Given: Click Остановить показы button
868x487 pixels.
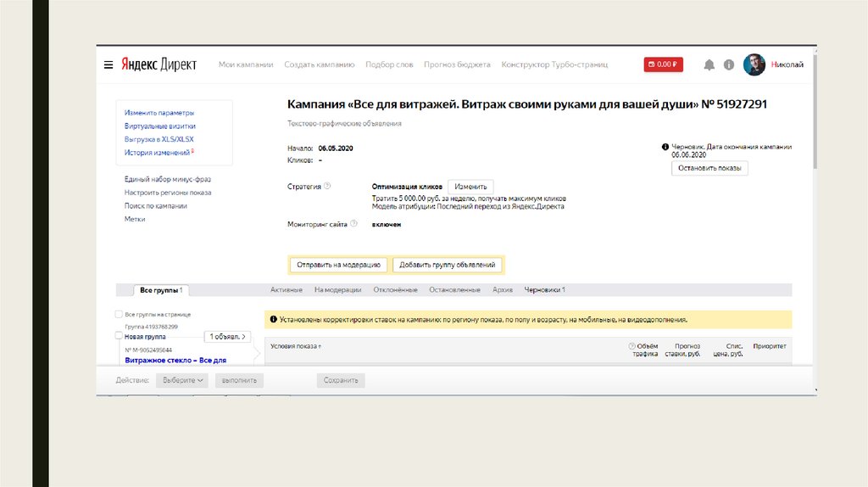Looking at the screenshot, I should [x=709, y=168].
